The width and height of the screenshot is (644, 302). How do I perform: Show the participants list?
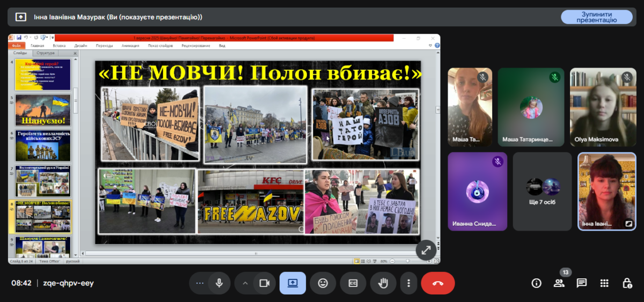[x=559, y=283]
